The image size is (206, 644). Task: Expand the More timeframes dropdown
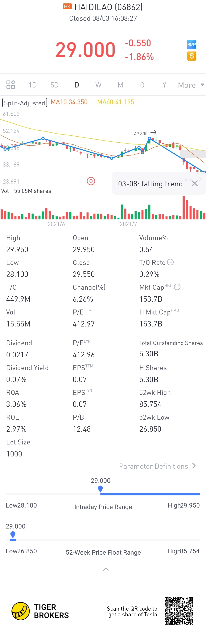point(191,85)
